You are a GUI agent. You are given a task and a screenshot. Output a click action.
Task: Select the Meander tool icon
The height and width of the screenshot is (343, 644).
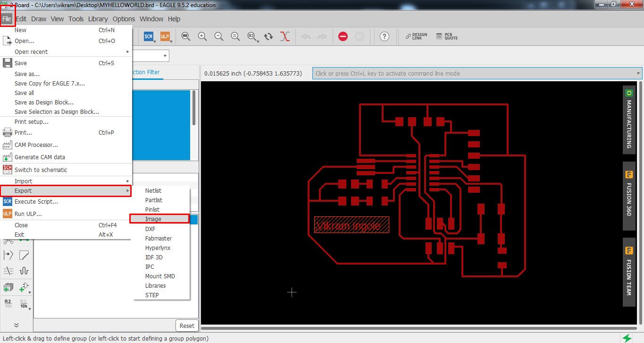point(24,271)
